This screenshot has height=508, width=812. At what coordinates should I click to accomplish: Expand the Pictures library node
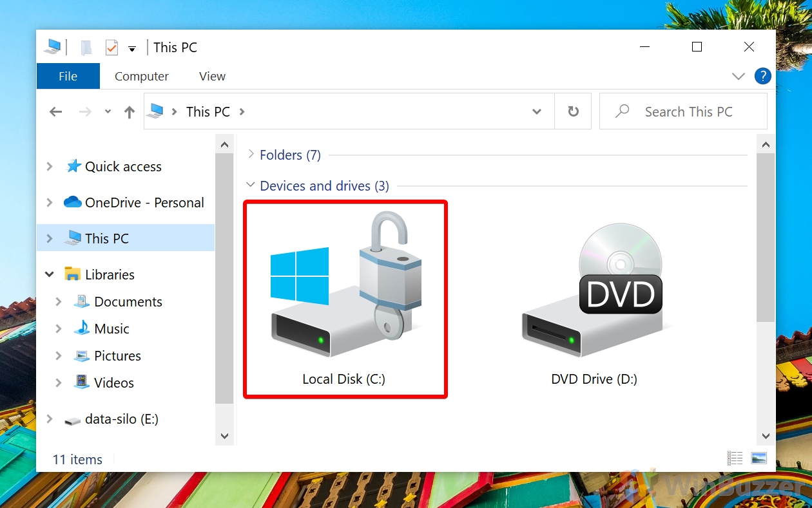point(59,356)
